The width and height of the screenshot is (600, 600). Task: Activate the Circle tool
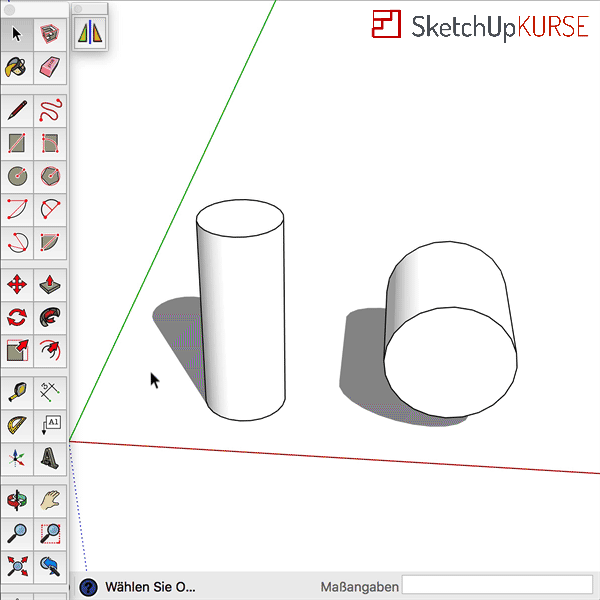17,176
